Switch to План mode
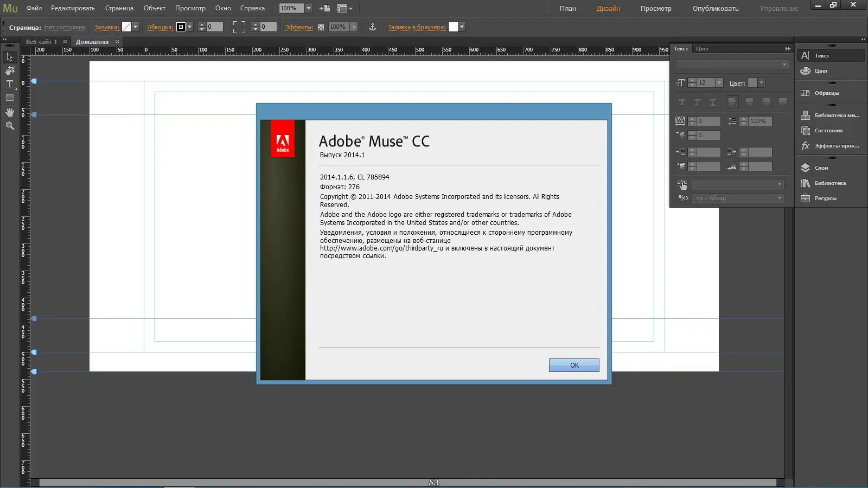Screen dimensions: 868x488 (x=568, y=9)
